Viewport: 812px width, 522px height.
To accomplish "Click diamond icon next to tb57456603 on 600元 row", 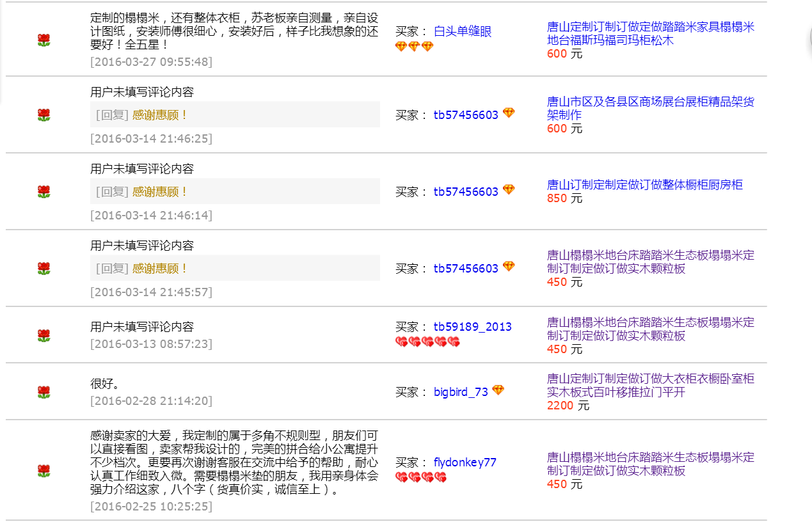I will click(x=509, y=113).
